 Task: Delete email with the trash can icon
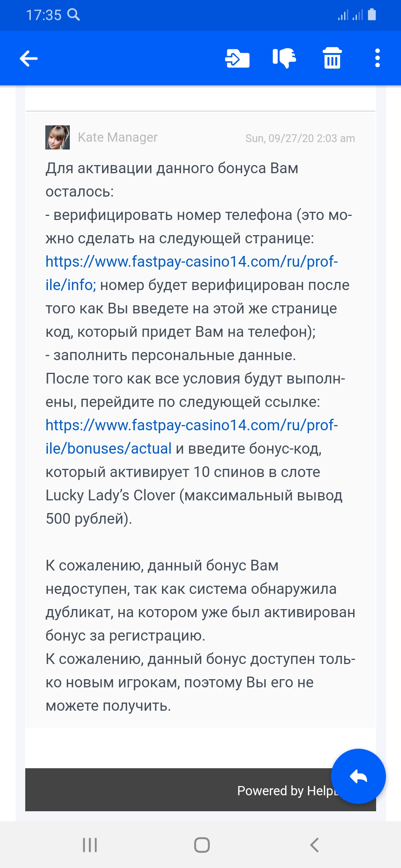(332, 58)
